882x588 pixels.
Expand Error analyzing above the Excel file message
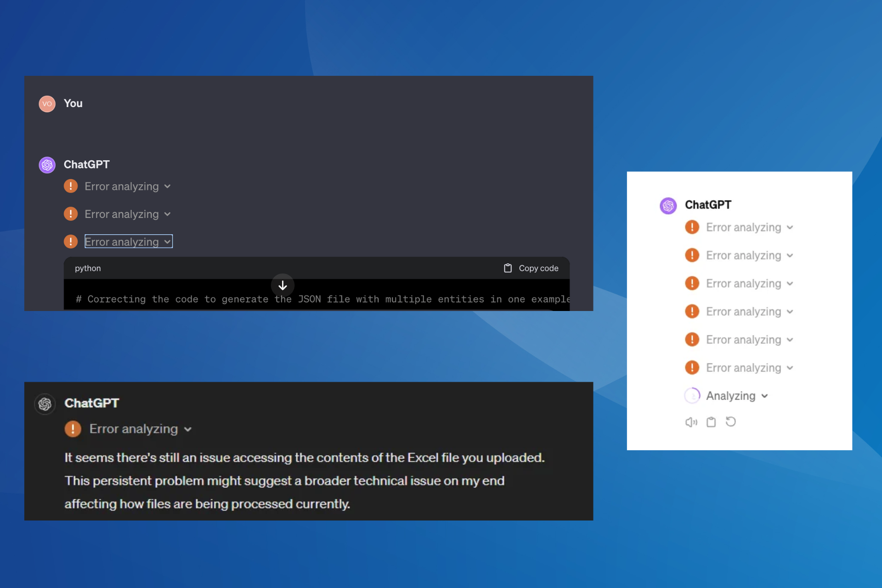tap(141, 429)
